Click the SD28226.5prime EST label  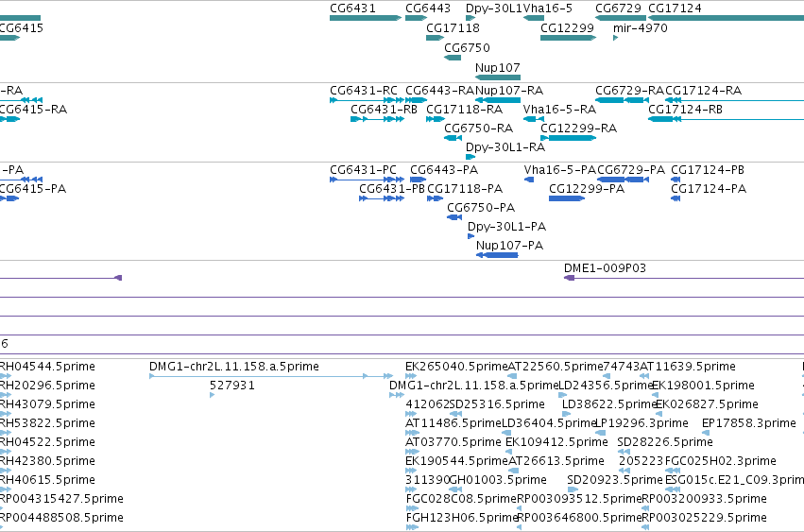[665, 442]
